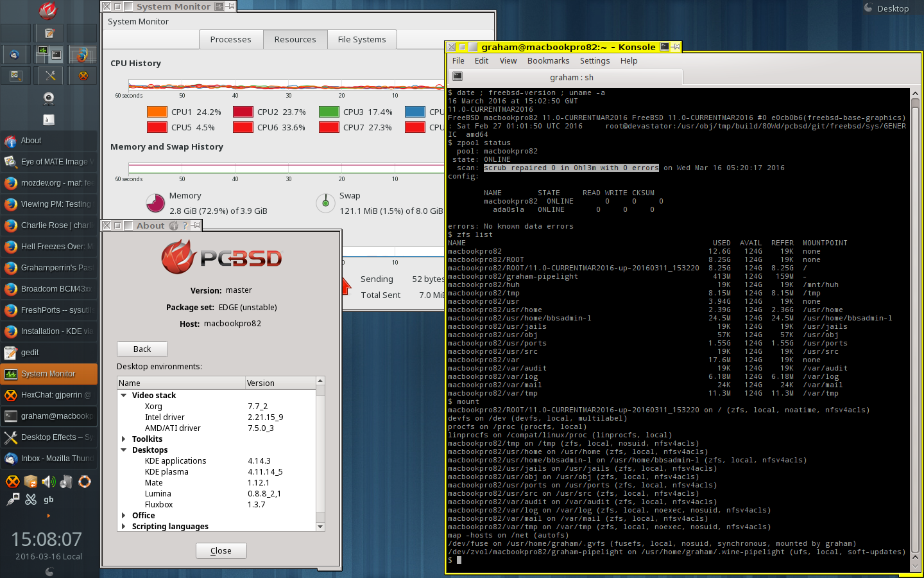Screen dimensions: 924x578
Task: Open Konsole Edit menu
Action: 481,61
